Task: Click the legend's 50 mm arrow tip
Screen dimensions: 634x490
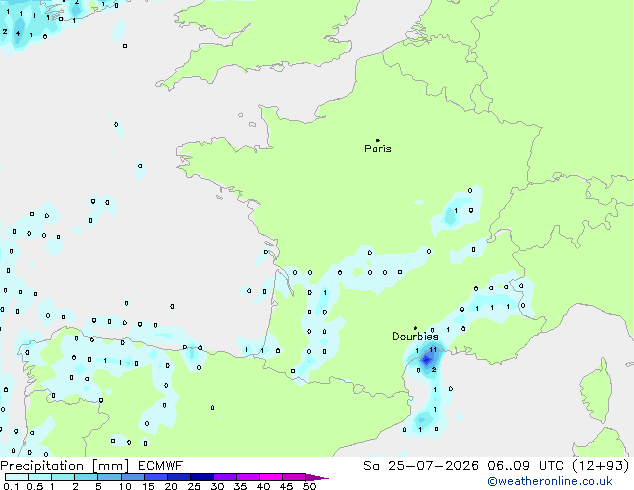Action: pos(317,477)
